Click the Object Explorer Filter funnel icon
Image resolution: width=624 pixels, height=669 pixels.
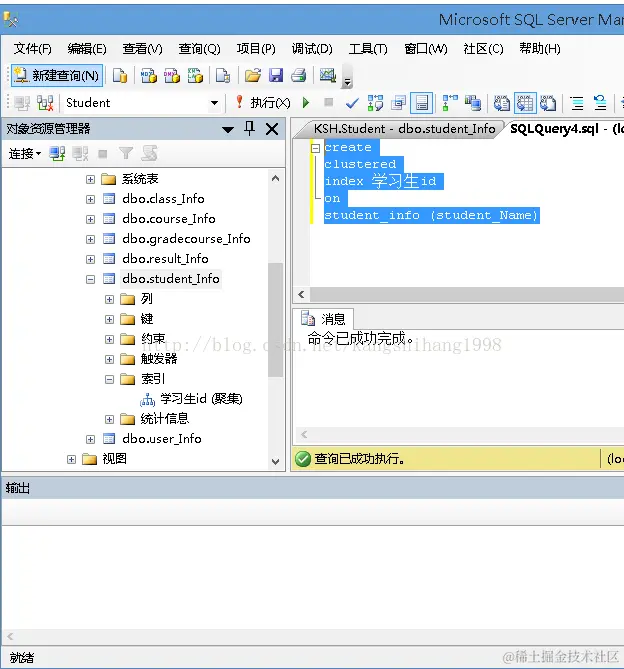(x=125, y=153)
